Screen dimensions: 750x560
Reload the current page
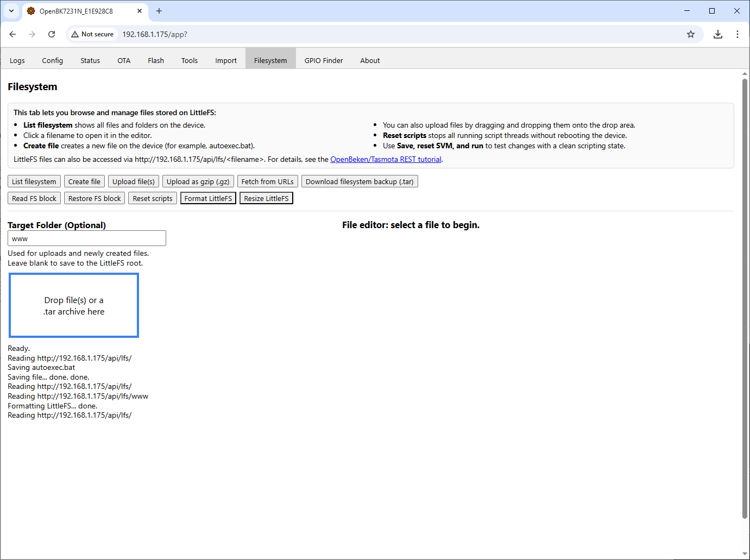point(52,34)
